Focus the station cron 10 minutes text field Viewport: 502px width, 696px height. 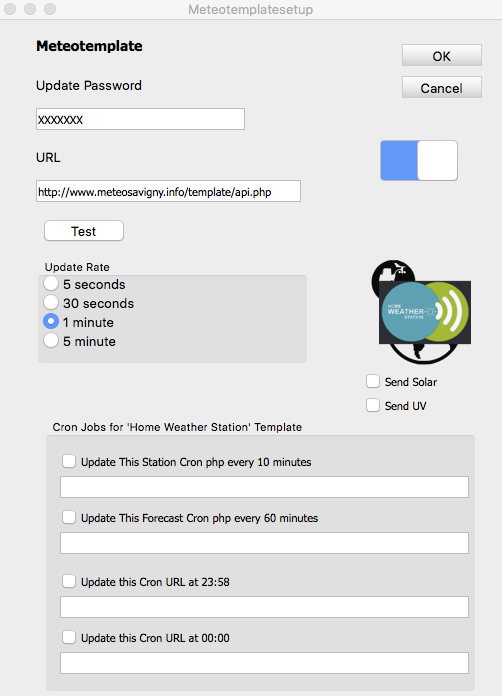[x=265, y=487]
